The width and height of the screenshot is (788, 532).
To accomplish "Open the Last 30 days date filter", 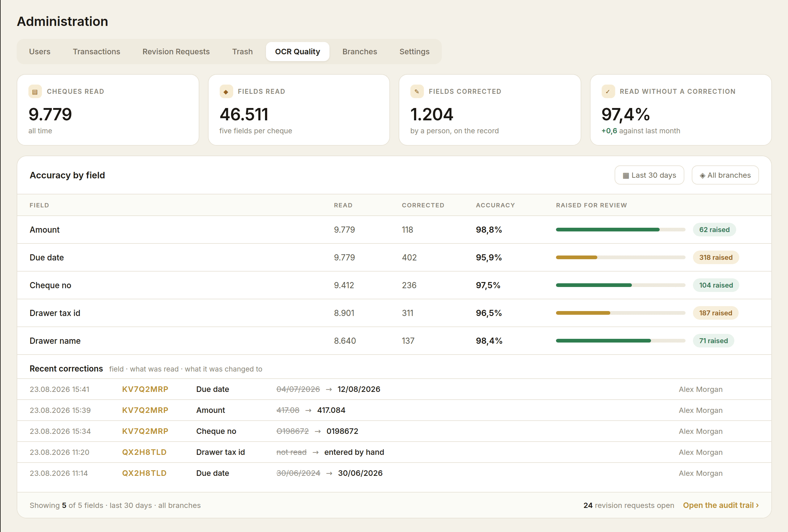I will [649, 175].
